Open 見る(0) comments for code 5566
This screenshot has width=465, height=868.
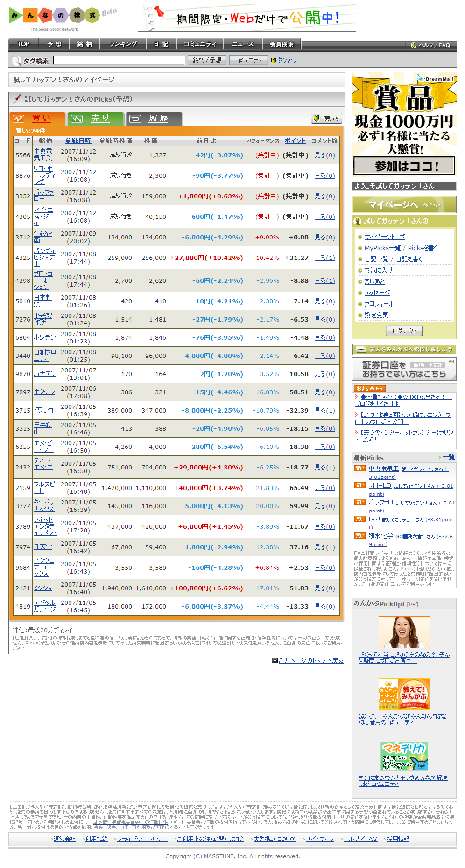[x=324, y=155]
